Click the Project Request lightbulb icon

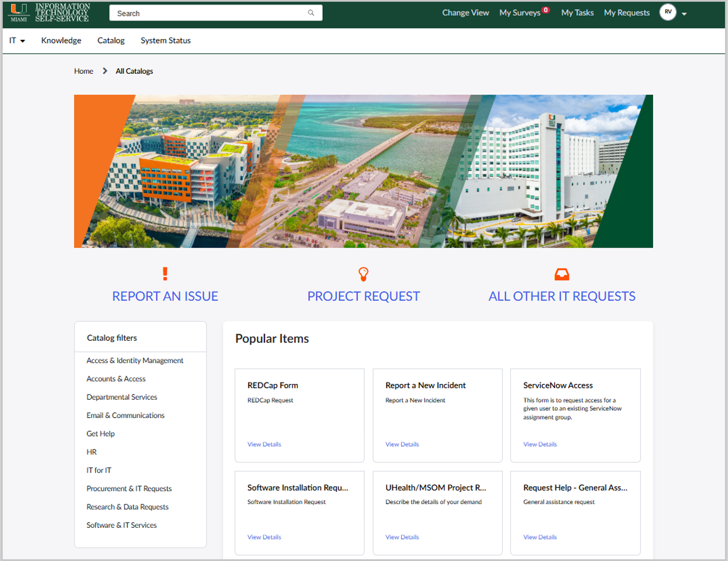click(x=363, y=274)
